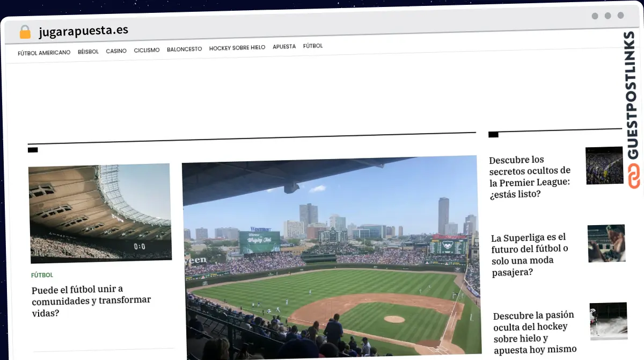Click the Premier League article thumbnail
Screen dimensions: 644x360
(604, 165)
